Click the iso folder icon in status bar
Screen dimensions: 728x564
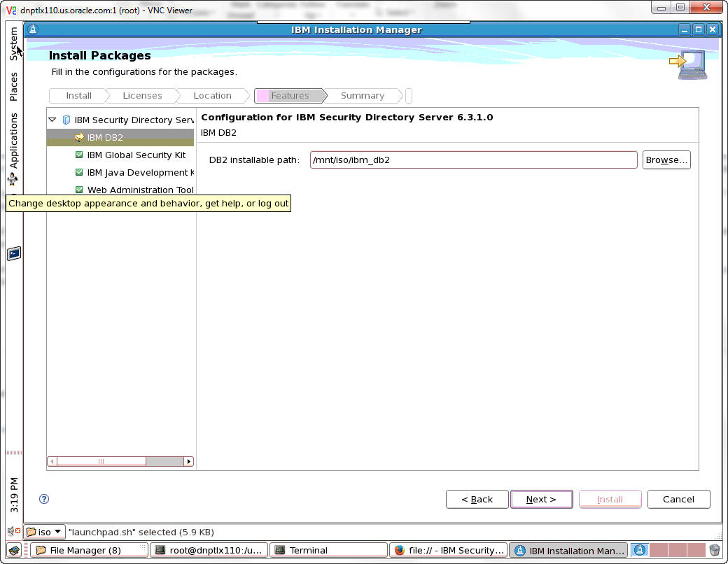(31, 532)
